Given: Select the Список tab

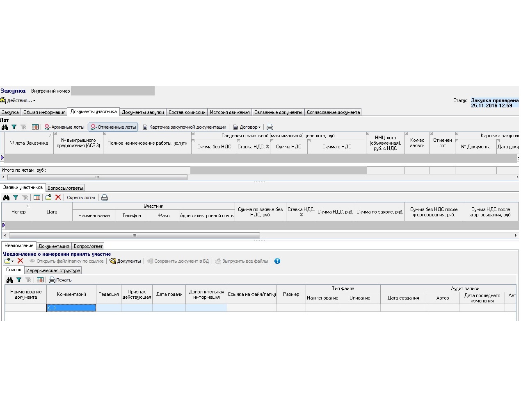Looking at the screenshot, I should point(14,270).
